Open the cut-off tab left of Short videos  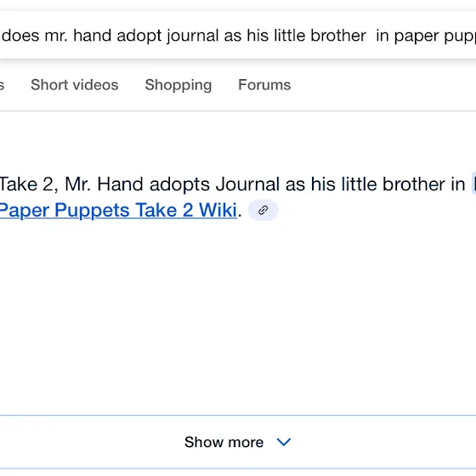click(x=2, y=85)
